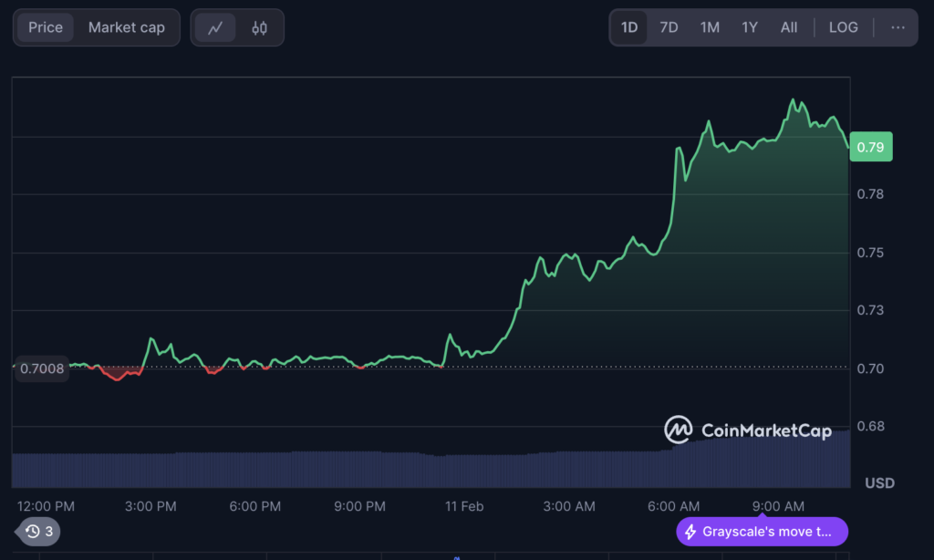Click the 0.73 axis value
The width and height of the screenshot is (934, 560).
(870, 310)
